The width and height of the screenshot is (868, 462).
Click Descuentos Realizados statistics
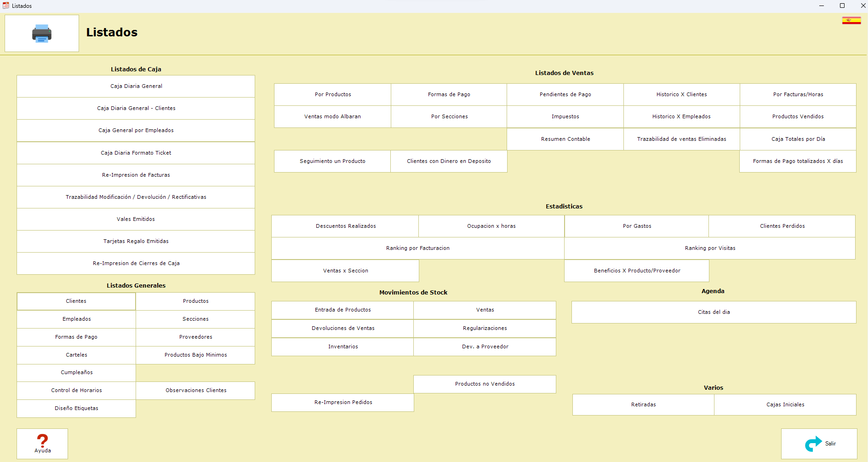pos(345,226)
